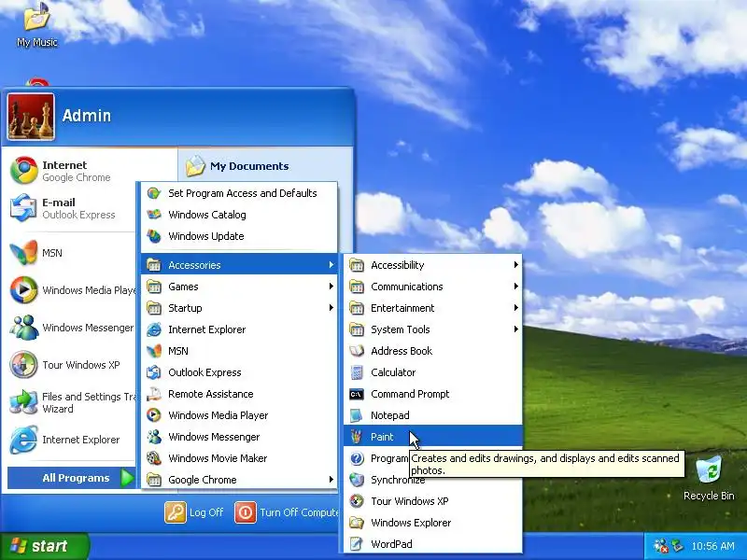Open Windows Media Player in All Programs list
Viewport: 747px width, 560px height.
point(239,415)
